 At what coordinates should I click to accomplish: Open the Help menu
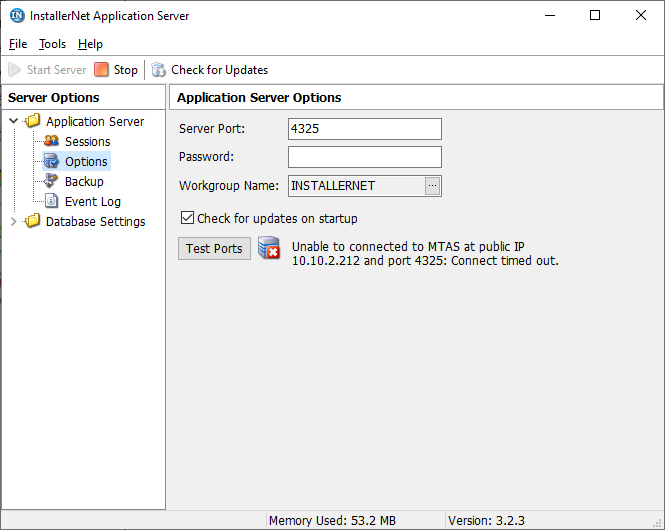coord(90,44)
